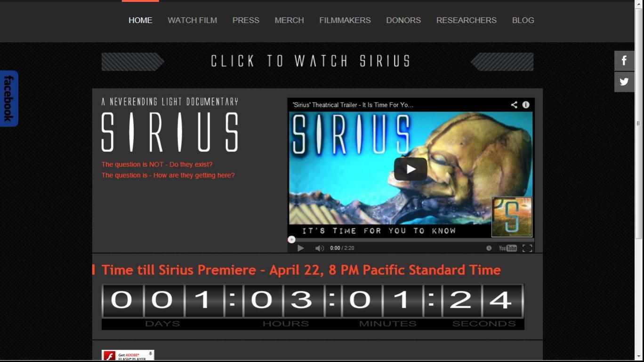Open the WATCH FILM menu item

coord(192,20)
